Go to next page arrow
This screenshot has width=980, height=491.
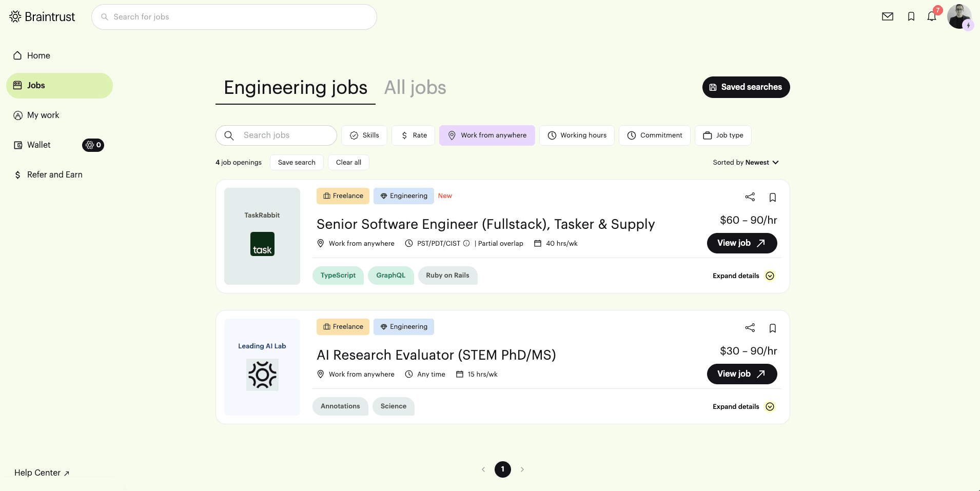(x=522, y=469)
